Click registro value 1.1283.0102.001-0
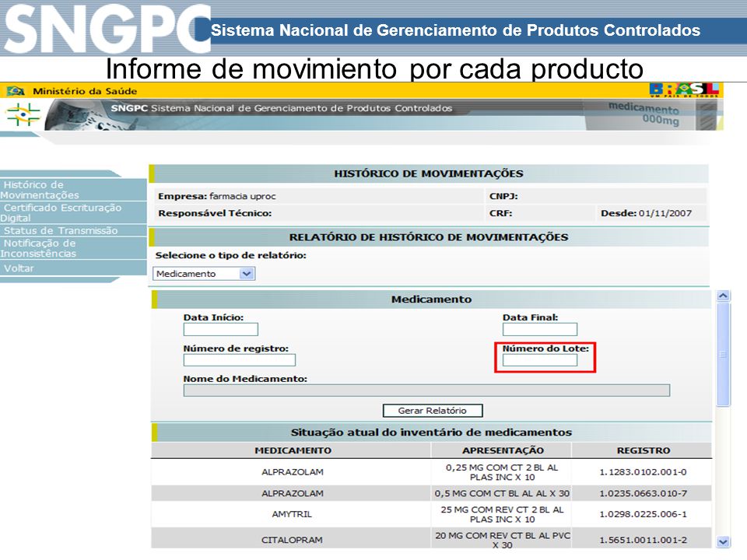 (x=643, y=472)
